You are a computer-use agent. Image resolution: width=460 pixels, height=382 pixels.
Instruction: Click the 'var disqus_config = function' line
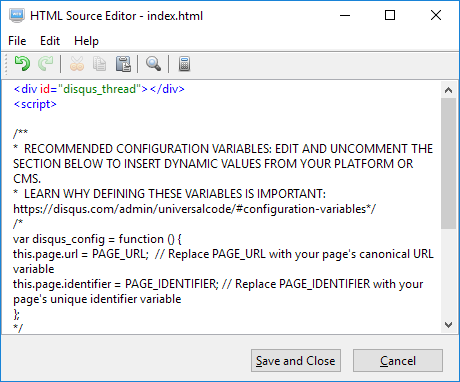click(97, 239)
